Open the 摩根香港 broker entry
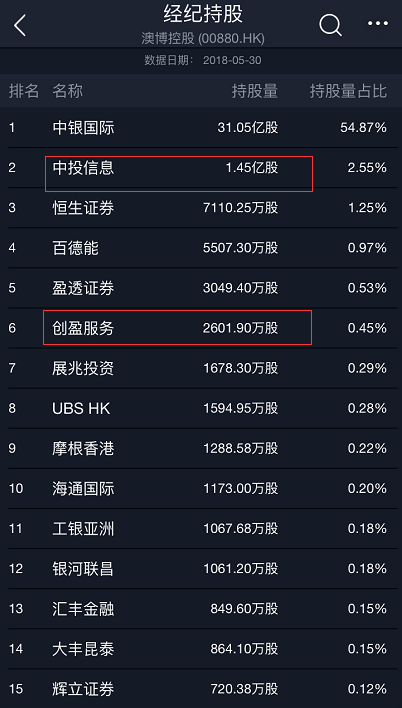 pos(201,448)
